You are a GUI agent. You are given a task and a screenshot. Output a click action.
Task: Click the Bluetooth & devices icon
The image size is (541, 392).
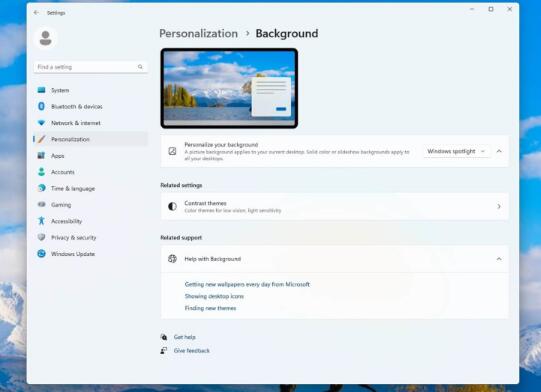[x=41, y=106]
